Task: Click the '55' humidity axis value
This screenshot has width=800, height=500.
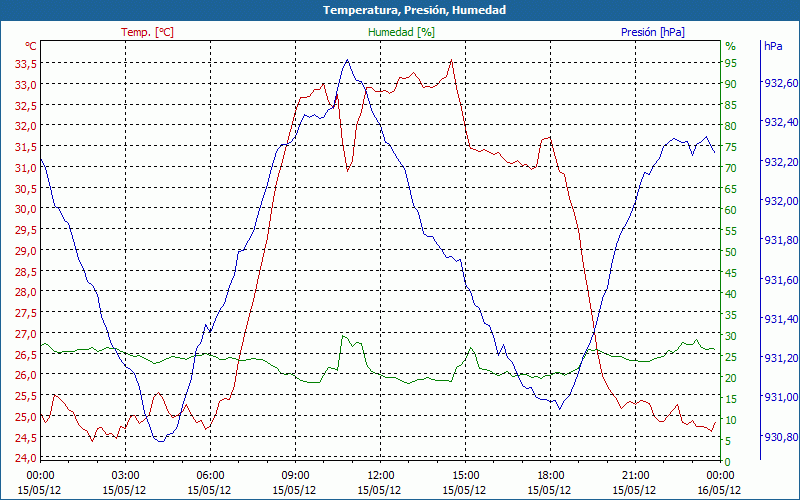Action: [731, 231]
